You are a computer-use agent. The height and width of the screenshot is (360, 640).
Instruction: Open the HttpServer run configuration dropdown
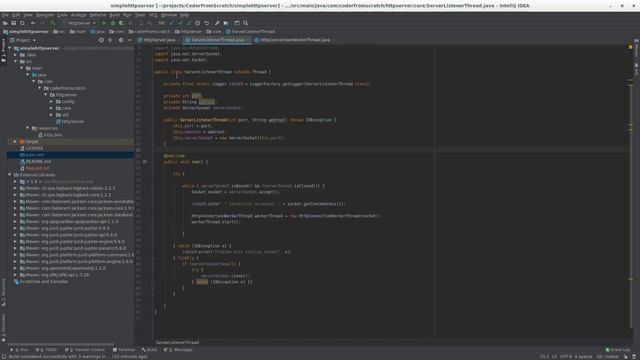click(79, 23)
